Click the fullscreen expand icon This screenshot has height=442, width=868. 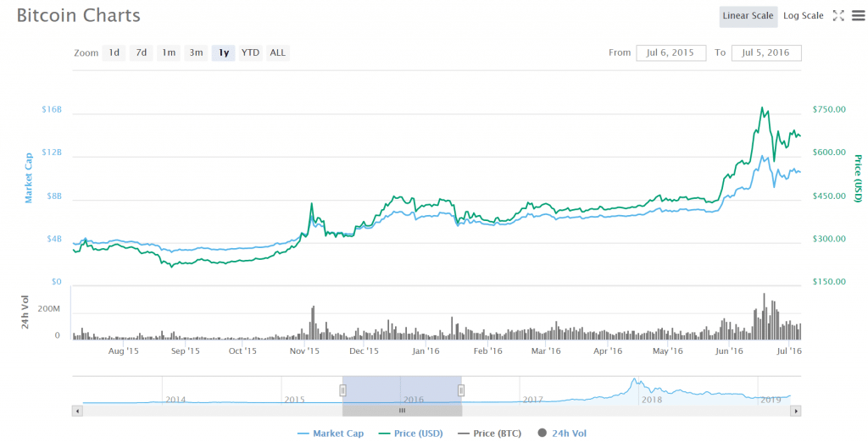[x=838, y=15]
